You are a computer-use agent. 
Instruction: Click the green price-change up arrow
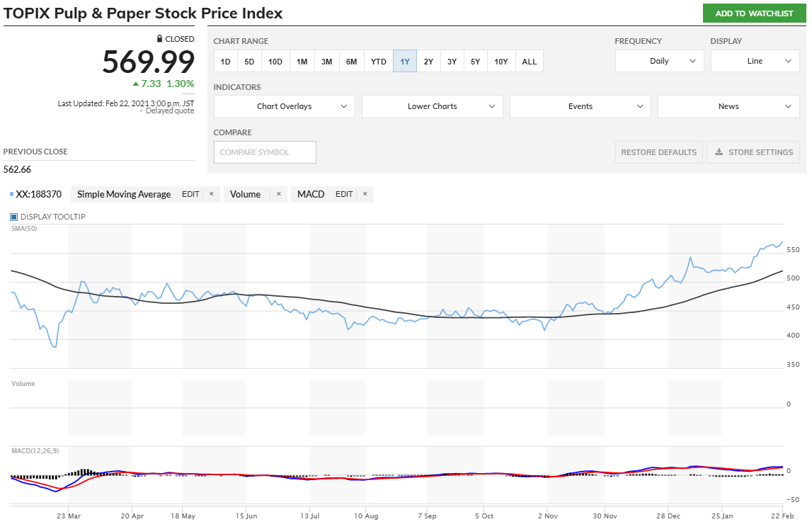tap(135, 84)
